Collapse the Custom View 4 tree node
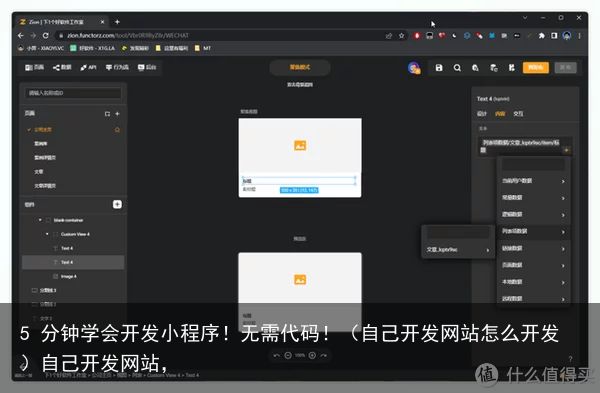 [x=47, y=234]
